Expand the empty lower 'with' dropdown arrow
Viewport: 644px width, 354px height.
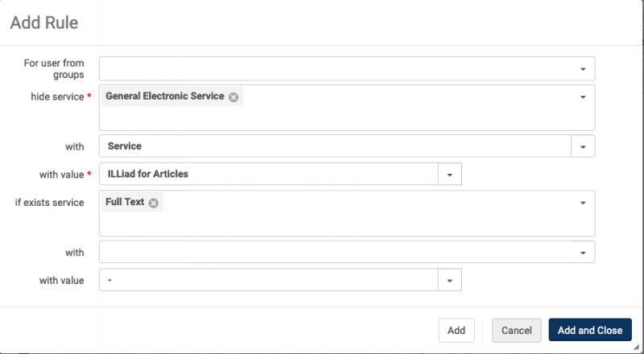point(583,253)
